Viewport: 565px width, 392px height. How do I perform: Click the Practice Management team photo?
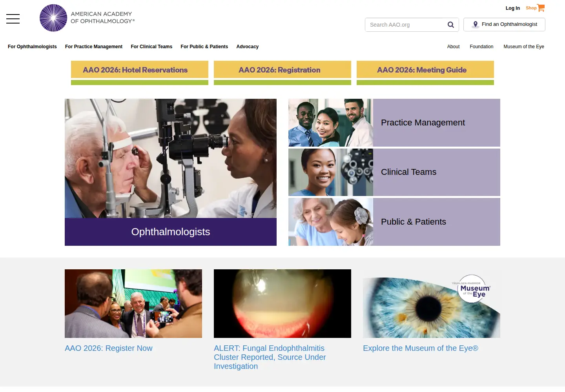point(331,123)
